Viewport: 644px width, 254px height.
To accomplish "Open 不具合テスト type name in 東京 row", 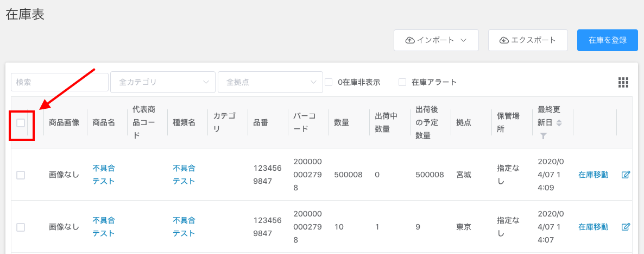I will pos(184,226).
